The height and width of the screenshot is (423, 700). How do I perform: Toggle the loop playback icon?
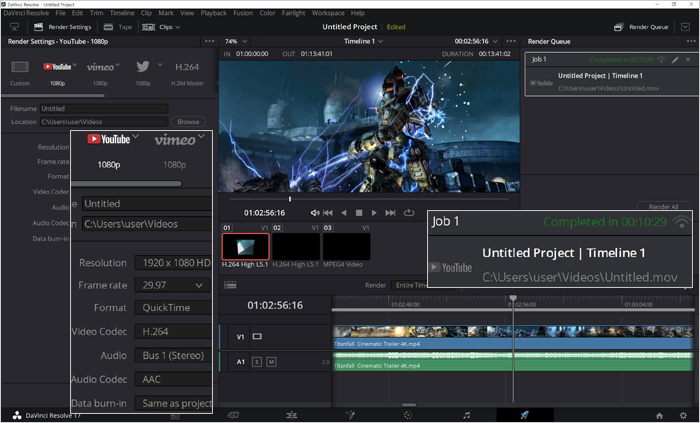click(409, 213)
